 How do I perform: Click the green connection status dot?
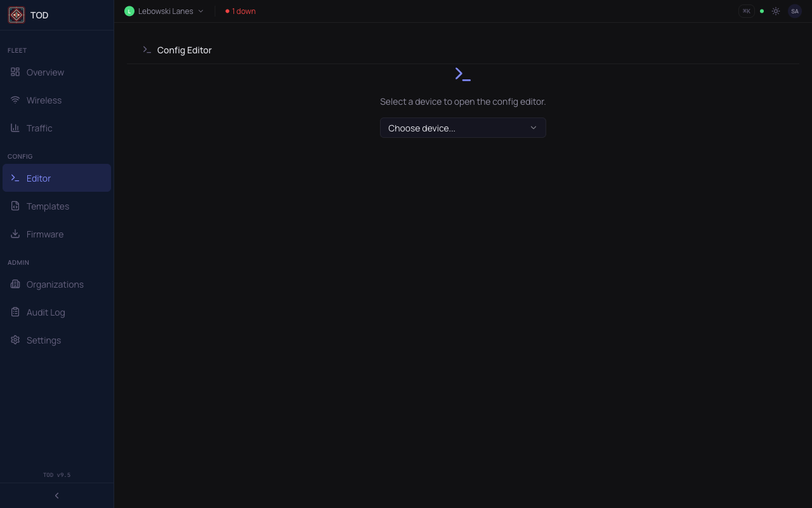[x=762, y=11]
